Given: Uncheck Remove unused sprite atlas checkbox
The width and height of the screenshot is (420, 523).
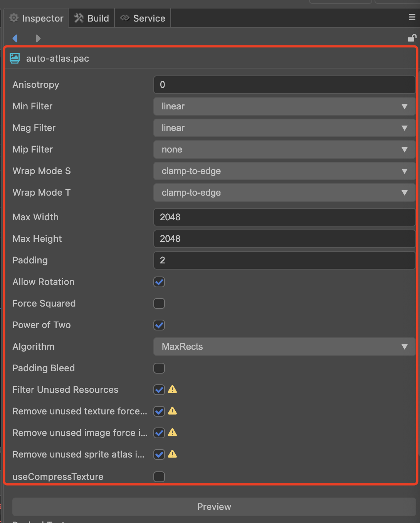Looking at the screenshot, I should click(159, 454).
